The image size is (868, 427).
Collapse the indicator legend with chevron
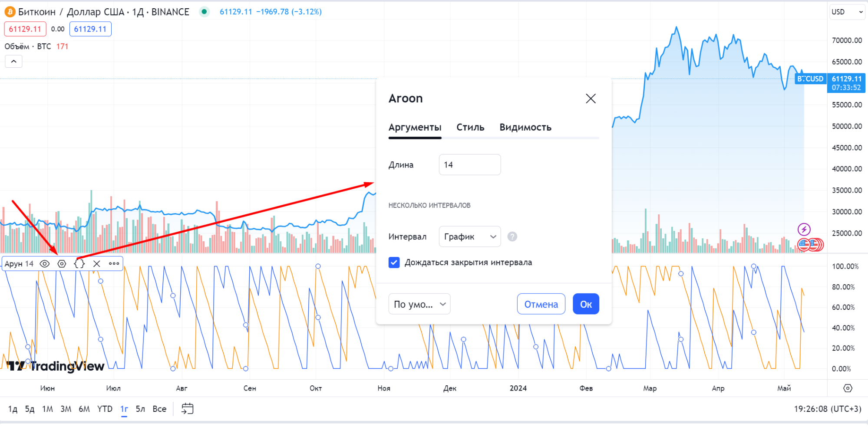(13, 62)
